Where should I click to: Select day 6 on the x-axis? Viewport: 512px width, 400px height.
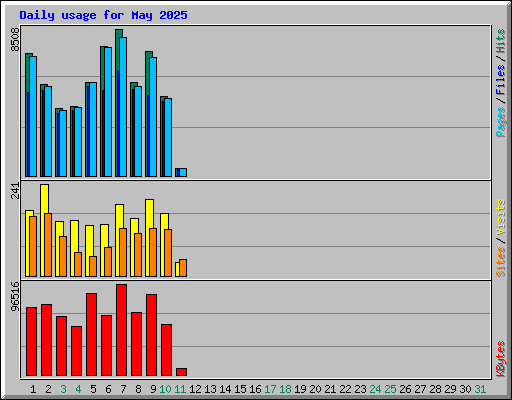pyautogui.click(x=108, y=389)
